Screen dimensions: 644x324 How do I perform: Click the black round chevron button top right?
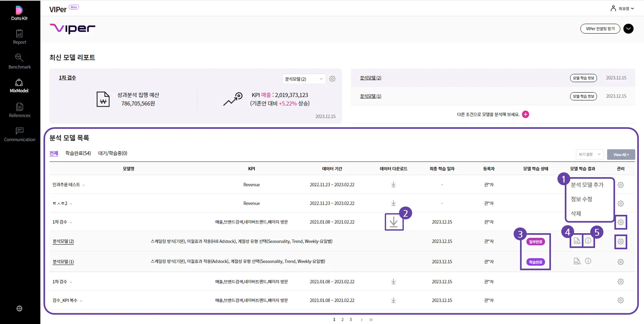coord(628,29)
